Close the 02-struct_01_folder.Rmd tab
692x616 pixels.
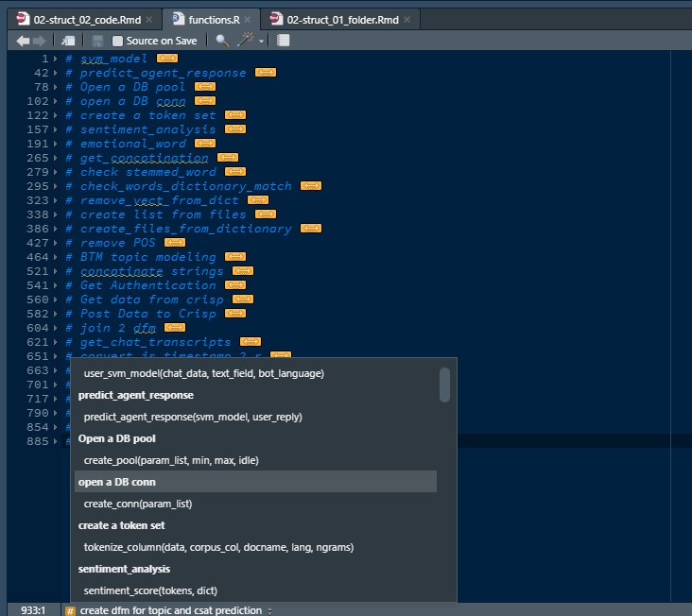click(407, 20)
